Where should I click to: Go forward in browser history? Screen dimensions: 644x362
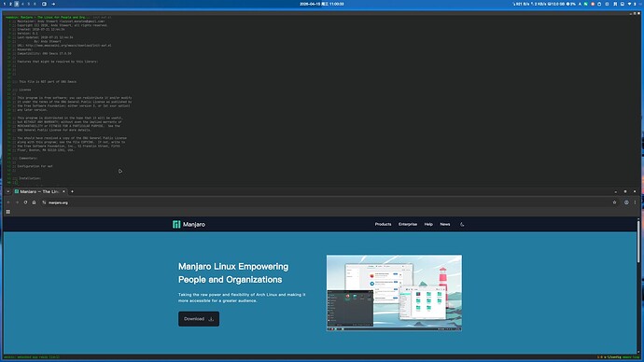pos(17,202)
